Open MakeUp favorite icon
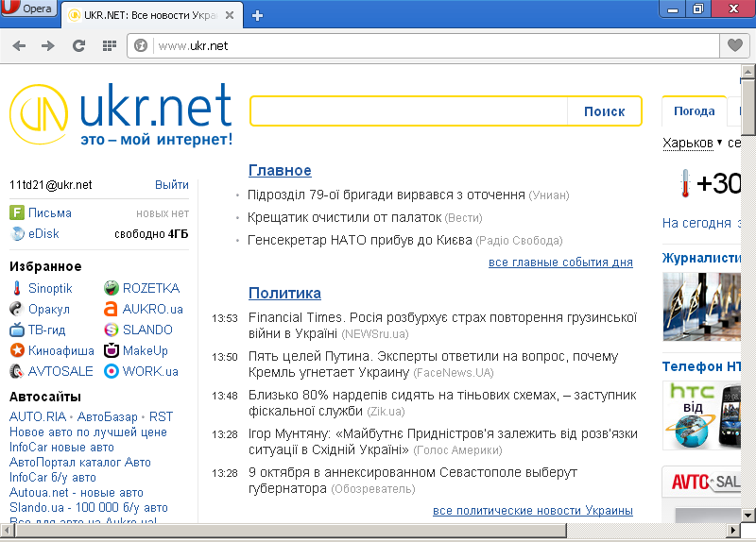 click(111, 350)
